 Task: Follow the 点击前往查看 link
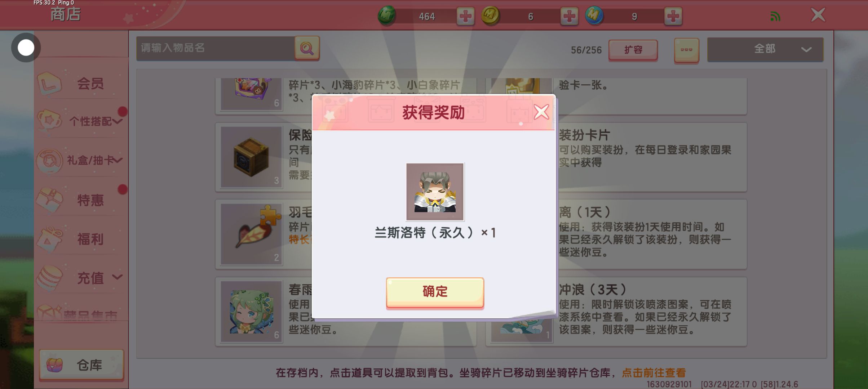(x=654, y=373)
